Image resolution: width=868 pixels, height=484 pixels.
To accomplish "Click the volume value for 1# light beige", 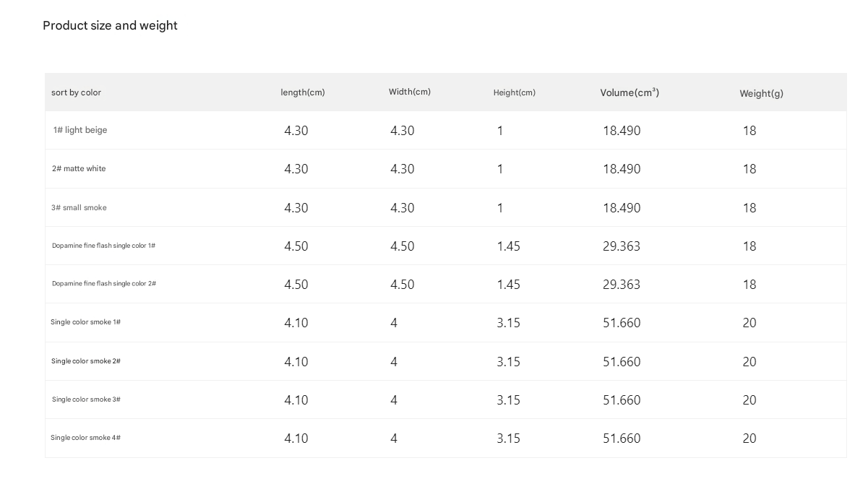I will coord(622,131).
